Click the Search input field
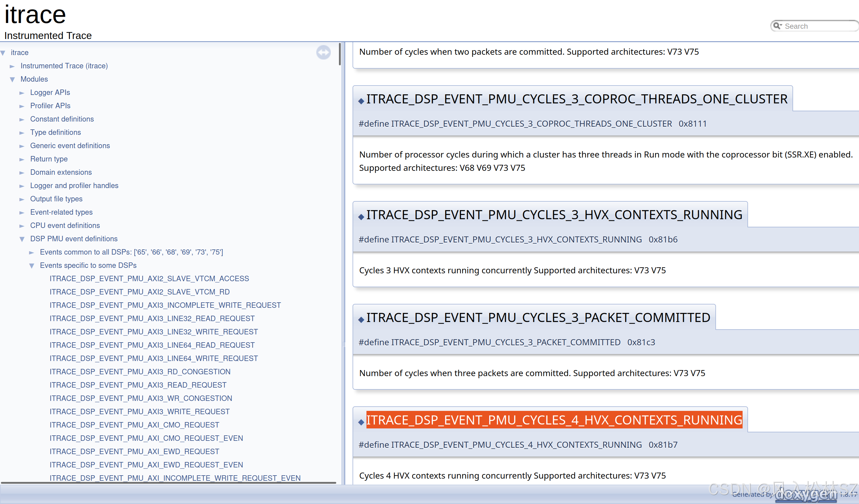Image resolution: width=859 pixels, height=504 pixels. coord(818,26)
